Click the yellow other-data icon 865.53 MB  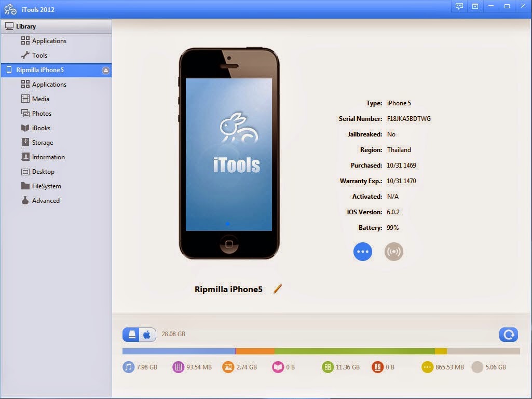click(x=427, y=367)
